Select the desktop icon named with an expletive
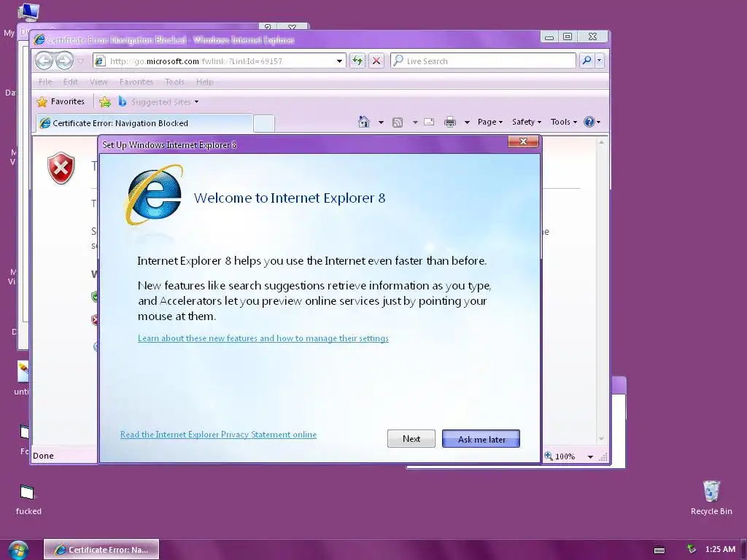Viewport: 747px width, 560px height. coord(28,499)
